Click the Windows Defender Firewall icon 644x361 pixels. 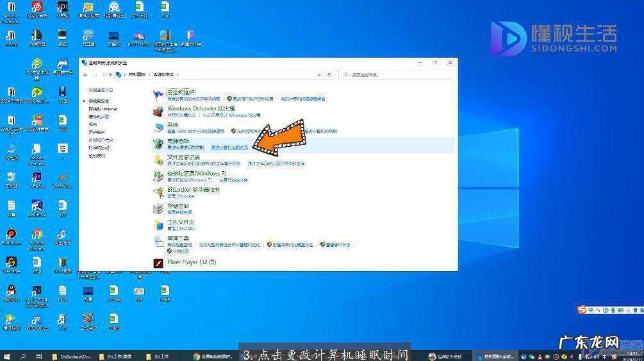point(158,112)
